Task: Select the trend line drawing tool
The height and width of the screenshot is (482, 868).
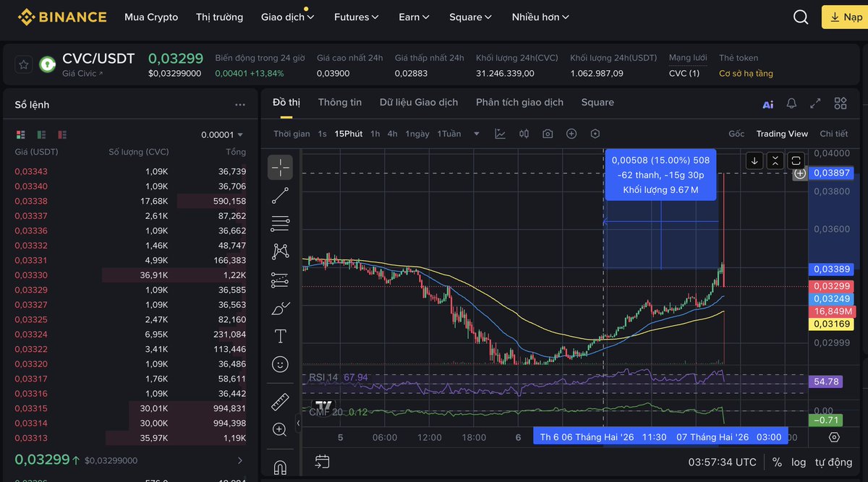Action: [x=280, y=195]
